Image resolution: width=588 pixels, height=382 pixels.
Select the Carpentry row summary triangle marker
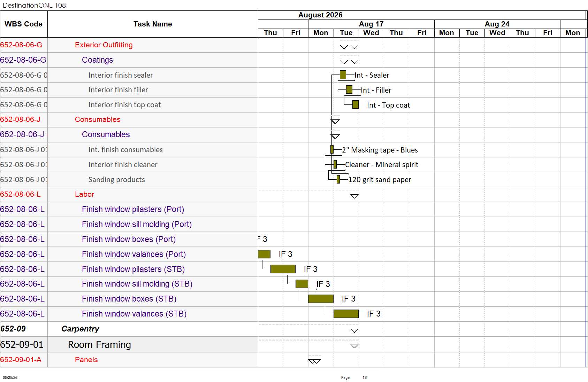(x=354, y=331)
